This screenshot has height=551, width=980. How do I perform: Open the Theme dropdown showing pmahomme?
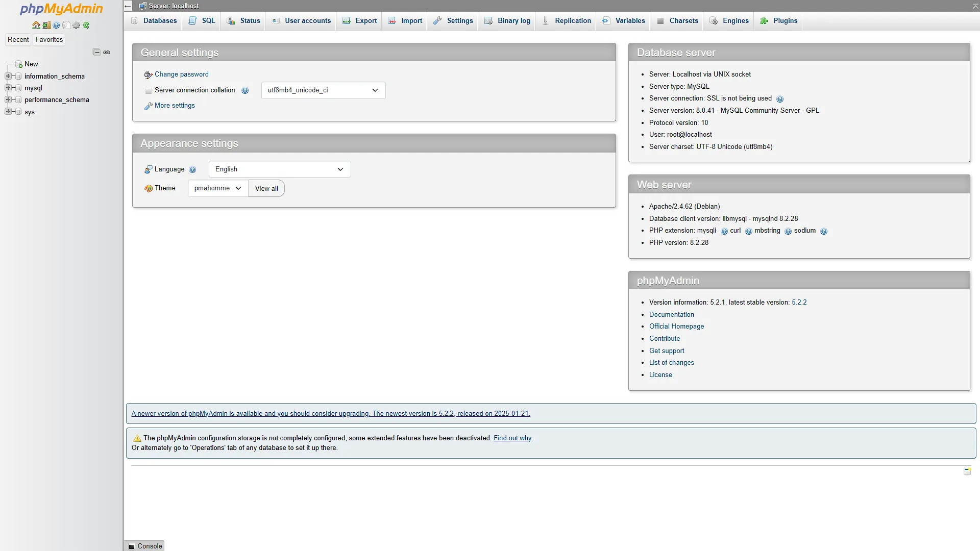tap(218, 188)
